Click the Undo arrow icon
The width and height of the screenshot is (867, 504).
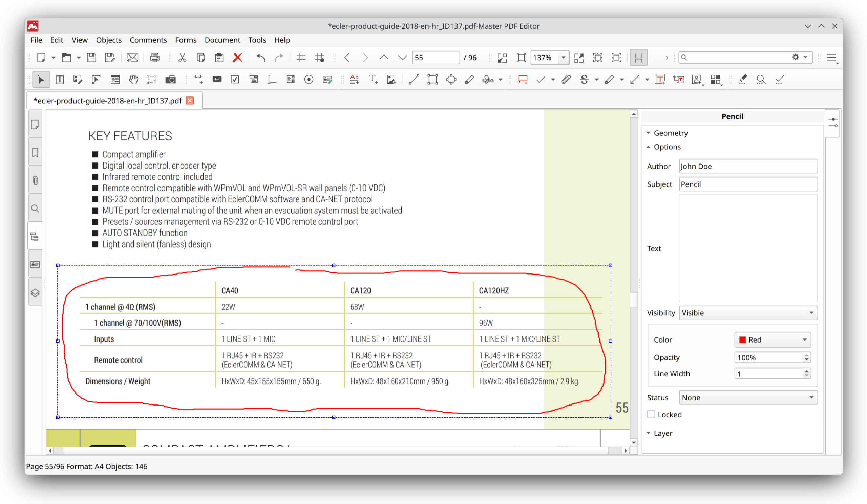coord(261,58)
